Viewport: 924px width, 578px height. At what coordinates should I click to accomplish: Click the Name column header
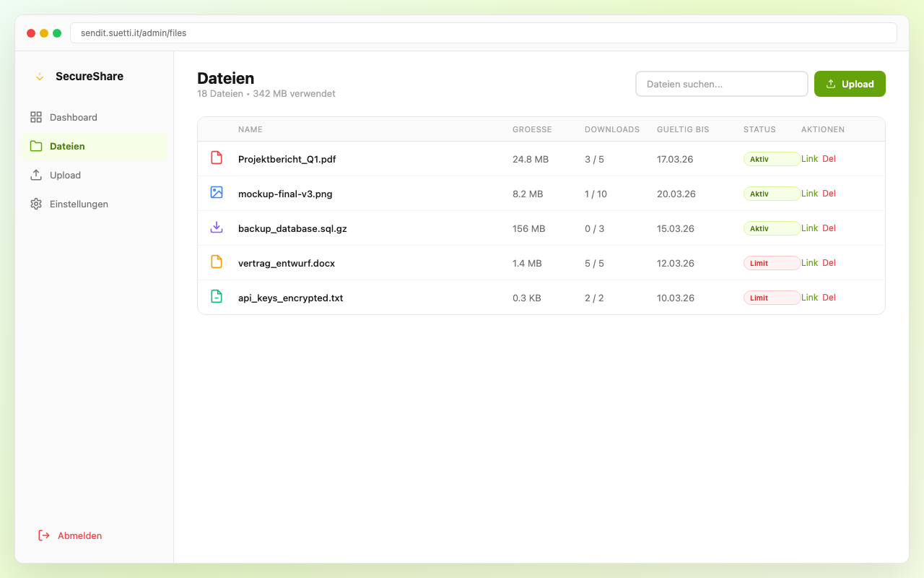(250, 129)
